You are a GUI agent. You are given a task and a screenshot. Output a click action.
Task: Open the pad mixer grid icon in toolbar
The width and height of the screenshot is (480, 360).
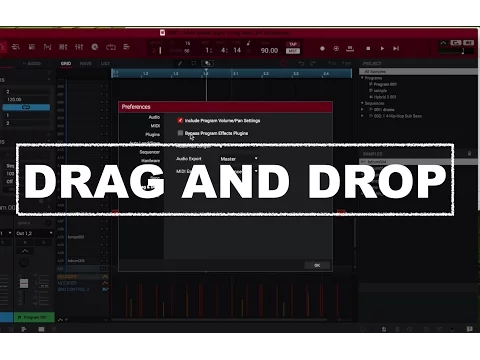click(32, 47)
